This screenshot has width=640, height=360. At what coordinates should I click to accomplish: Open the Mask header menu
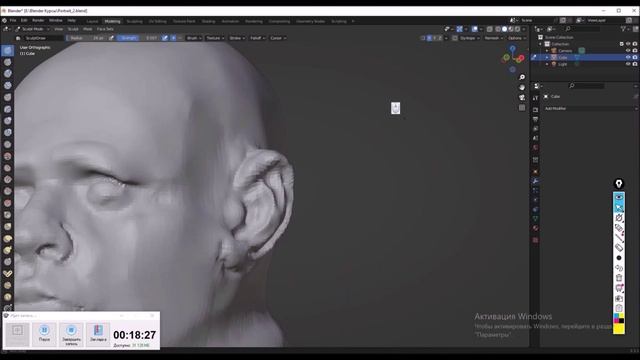pos(87,29)
